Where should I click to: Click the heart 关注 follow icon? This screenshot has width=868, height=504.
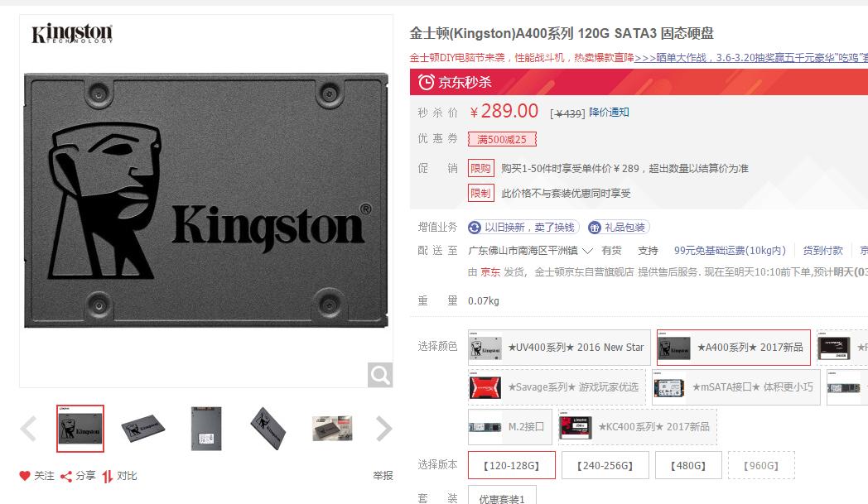pyautogui.click(x=24, y=476)
